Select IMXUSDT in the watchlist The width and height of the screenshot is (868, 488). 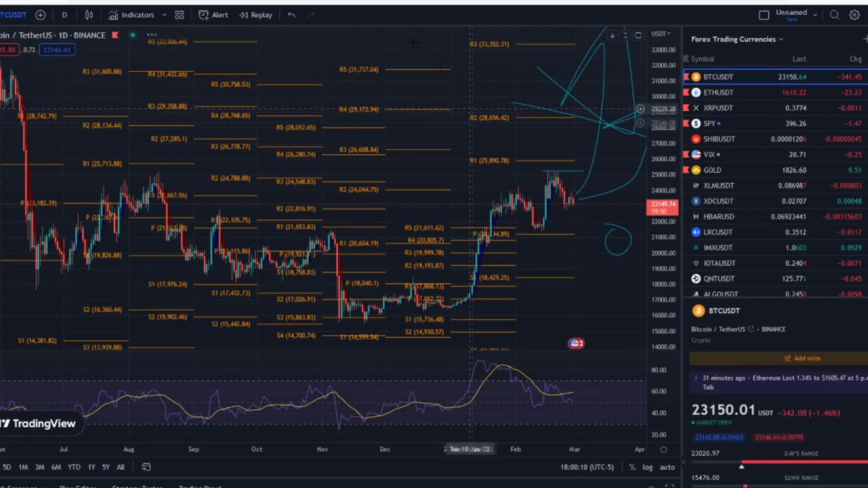point(776,248)
